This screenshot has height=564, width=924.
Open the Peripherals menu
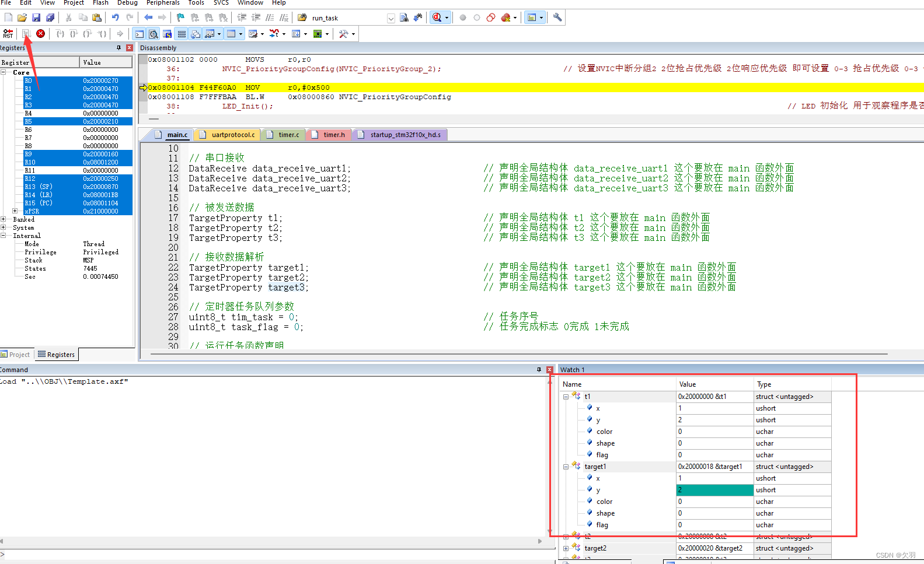(163, 3)
